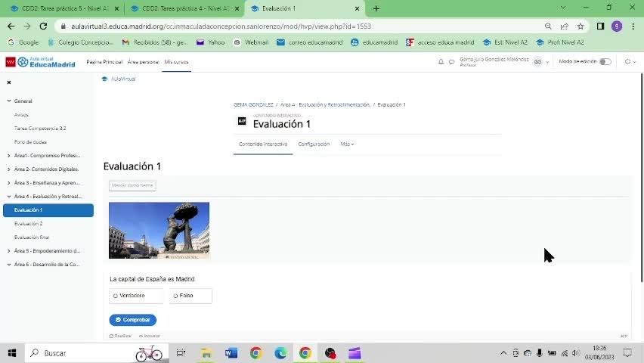Open Microsoft Edge from the taskbar

[280, 353]
